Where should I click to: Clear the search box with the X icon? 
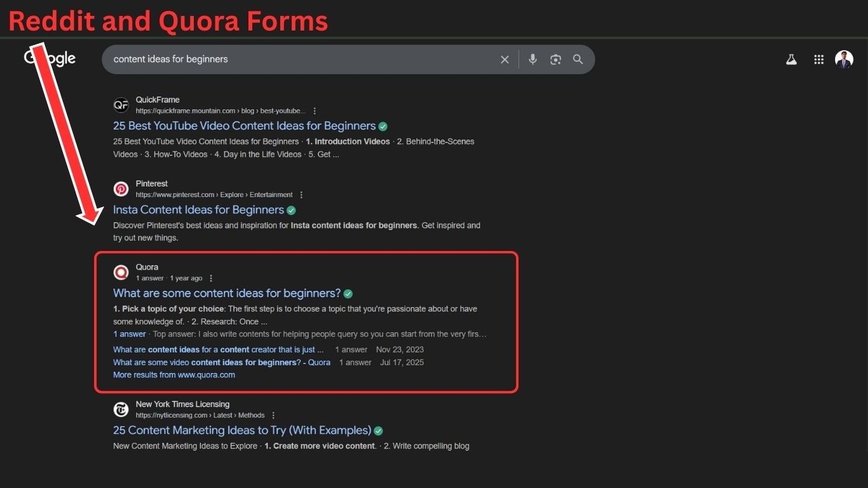click(x=505, y=59)
